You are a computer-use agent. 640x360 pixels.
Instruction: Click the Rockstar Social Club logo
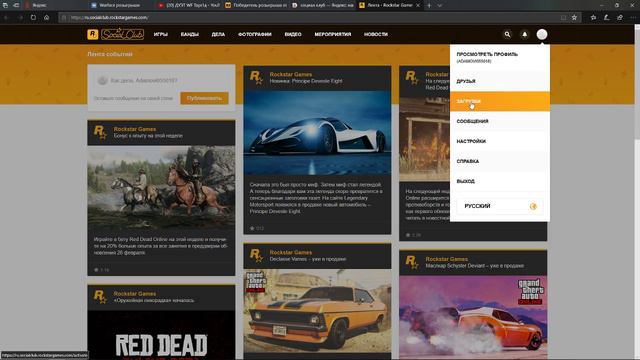pos(116,34)
